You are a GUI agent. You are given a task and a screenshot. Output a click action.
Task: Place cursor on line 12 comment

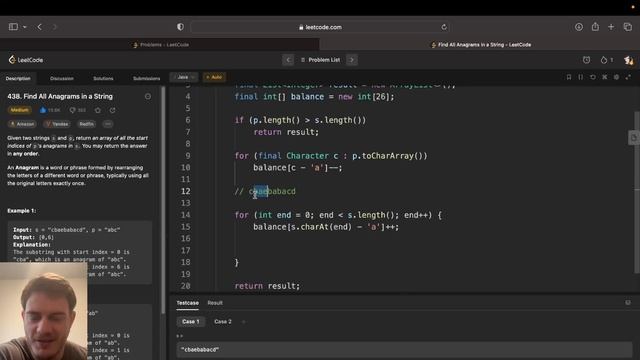pos(265,191)
